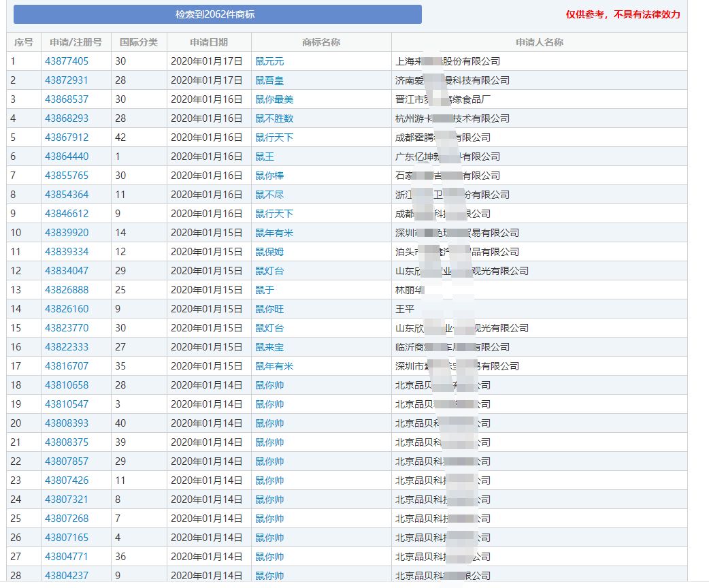Click the 国际分类 column header
This screenshot has height=588, width=709.
click(138, 42)
